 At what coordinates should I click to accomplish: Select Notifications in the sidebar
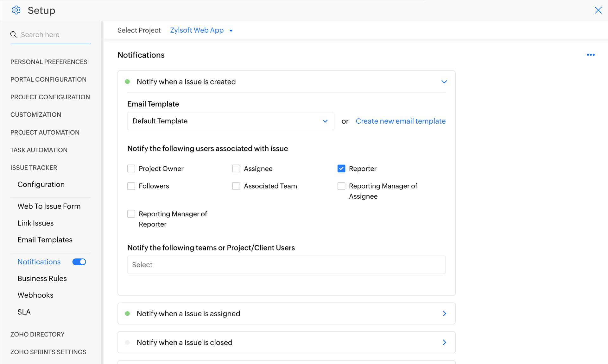[39, 262]
